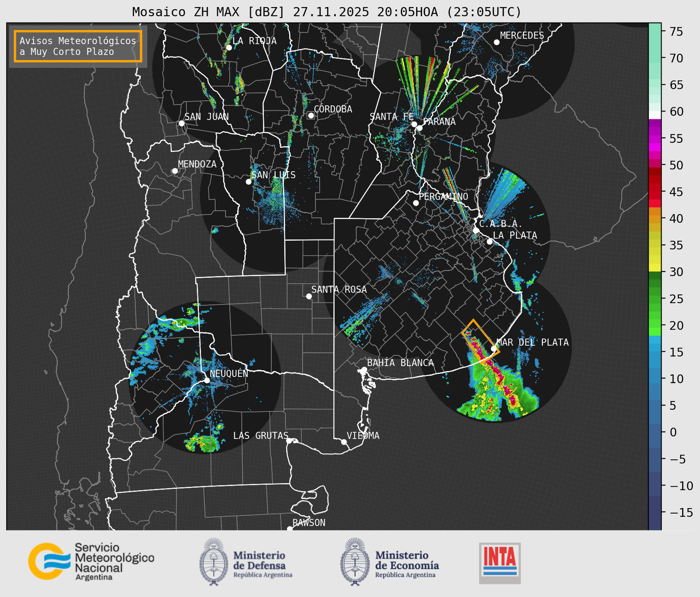
Task: Click the magenta 55 dBZ band on colorbar
Action: click(x=654, y=139)
